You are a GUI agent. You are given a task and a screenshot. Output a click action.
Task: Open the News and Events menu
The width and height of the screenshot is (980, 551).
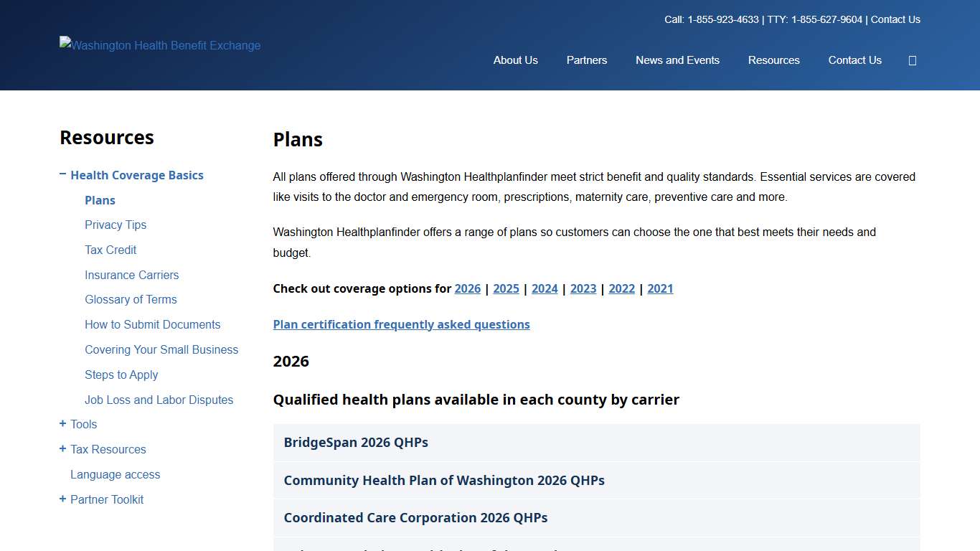pos(677,60)
